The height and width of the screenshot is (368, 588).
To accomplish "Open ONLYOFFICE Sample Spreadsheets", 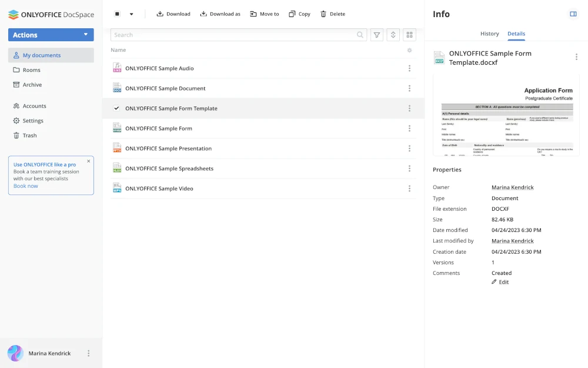I will click(169, 168).
